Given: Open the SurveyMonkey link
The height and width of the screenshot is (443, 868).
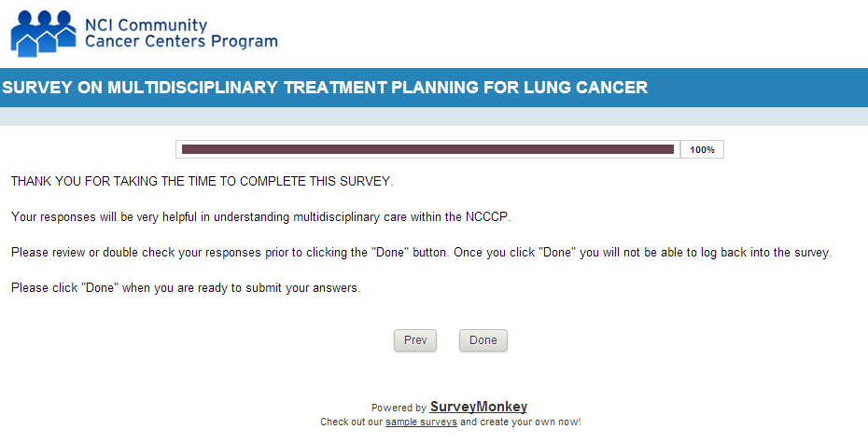Looking at the screenshot, I should point(478,407).
